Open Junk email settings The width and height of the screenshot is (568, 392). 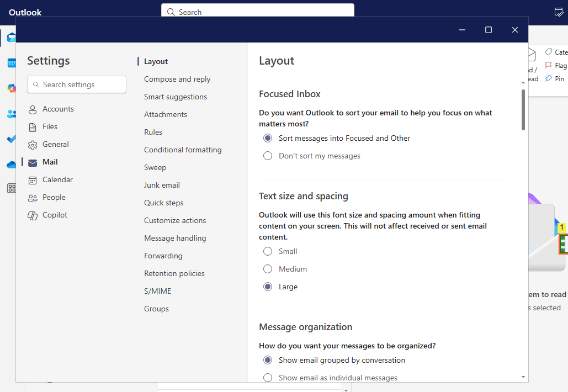pyautogui.click(x=162, y=185)
